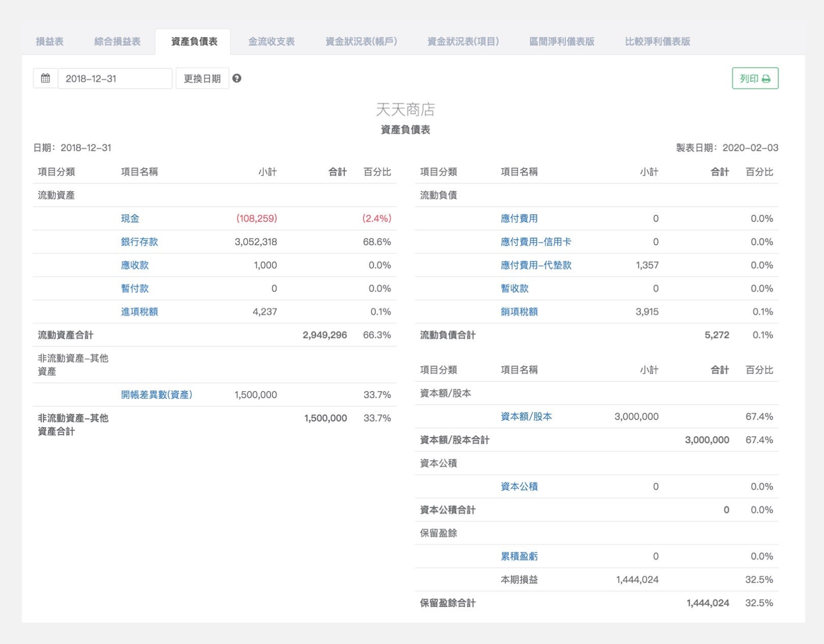Open the 開帳差異數(資產) link

click(x=157, y=395)
